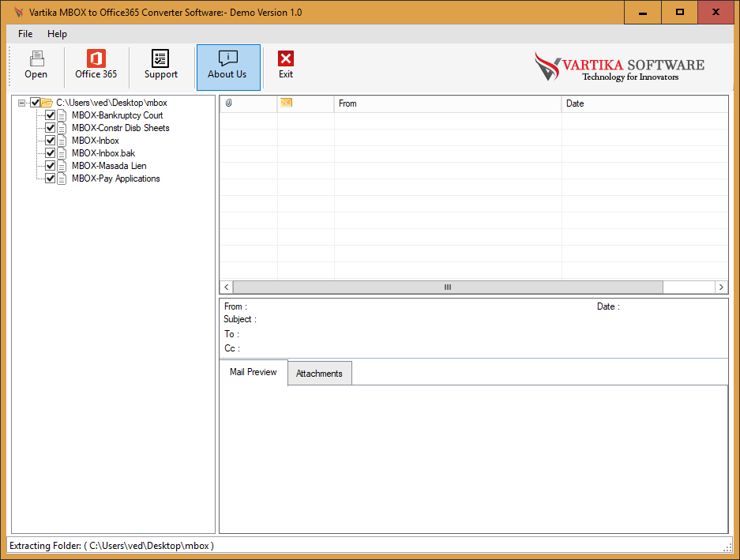The image size is (740, 560).
Task: Click file icon beside MBOX-Inbox
Action: point(62,141)
